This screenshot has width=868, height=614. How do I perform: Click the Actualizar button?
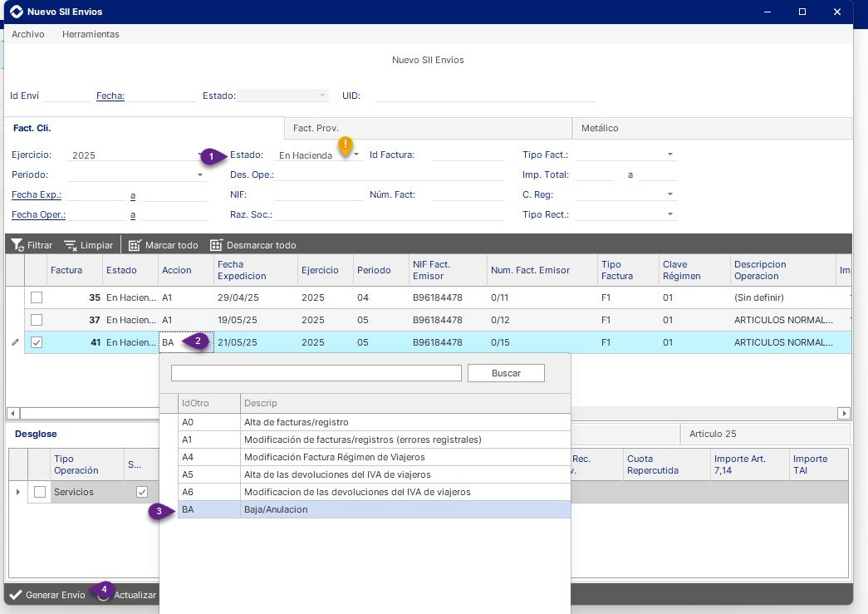[x=127, y=595]
